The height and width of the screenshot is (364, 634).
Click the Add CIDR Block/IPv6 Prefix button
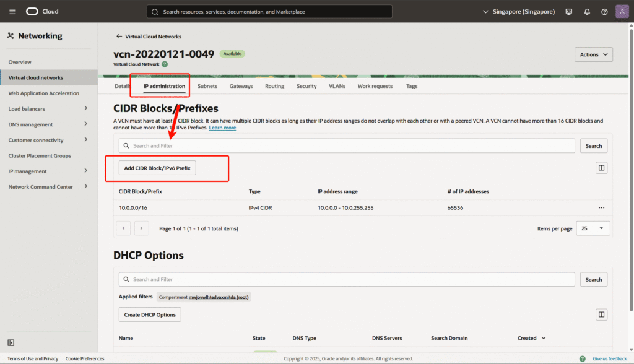(x=157, y=168)
